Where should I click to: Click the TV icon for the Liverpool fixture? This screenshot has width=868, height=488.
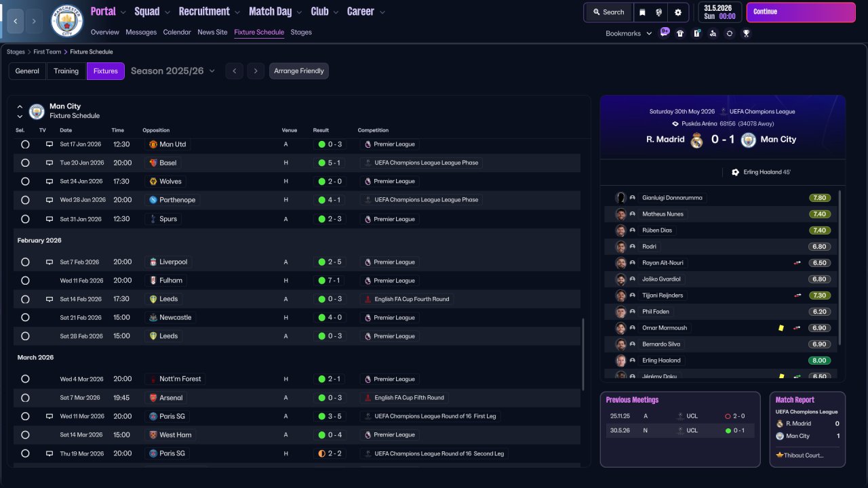(x=49, y=262)
